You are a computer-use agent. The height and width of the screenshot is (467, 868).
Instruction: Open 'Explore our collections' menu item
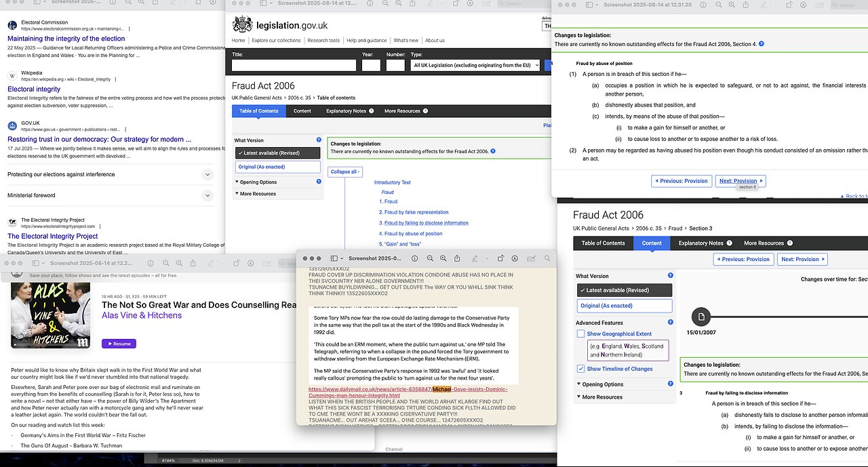pos(276,41)
